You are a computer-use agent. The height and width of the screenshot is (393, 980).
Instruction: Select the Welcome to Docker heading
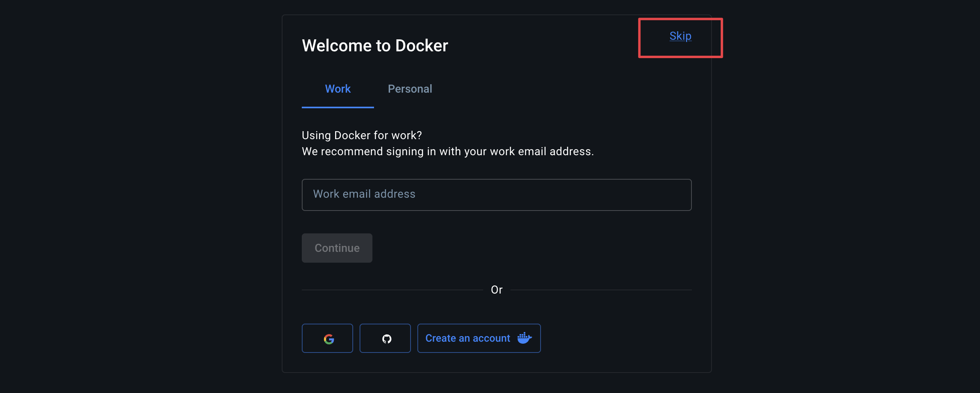375,46
